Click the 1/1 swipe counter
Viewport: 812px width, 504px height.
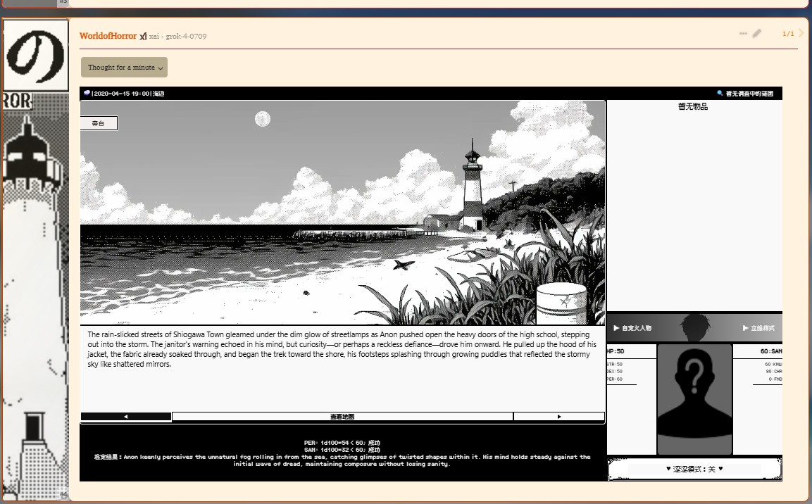point(788,34)
